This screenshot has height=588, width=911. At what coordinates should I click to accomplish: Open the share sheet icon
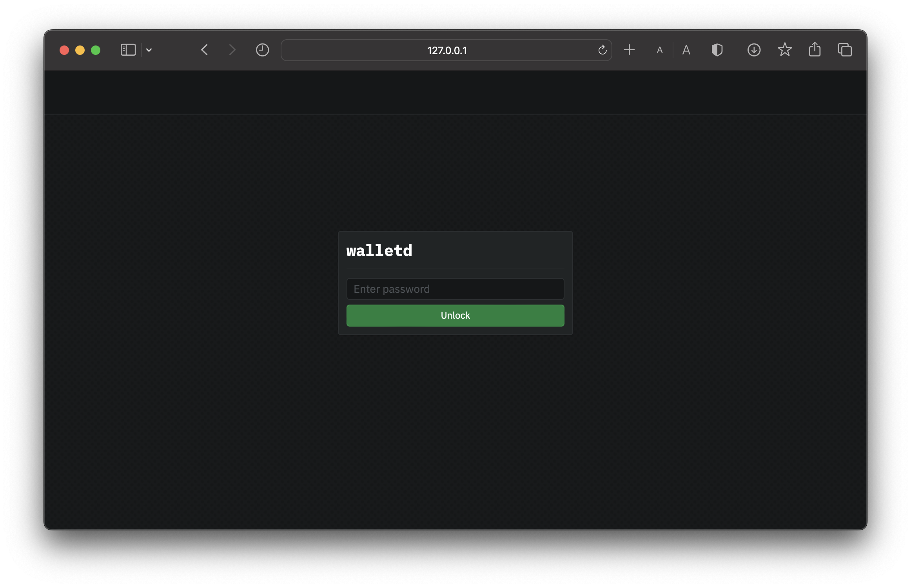(815, 50)
